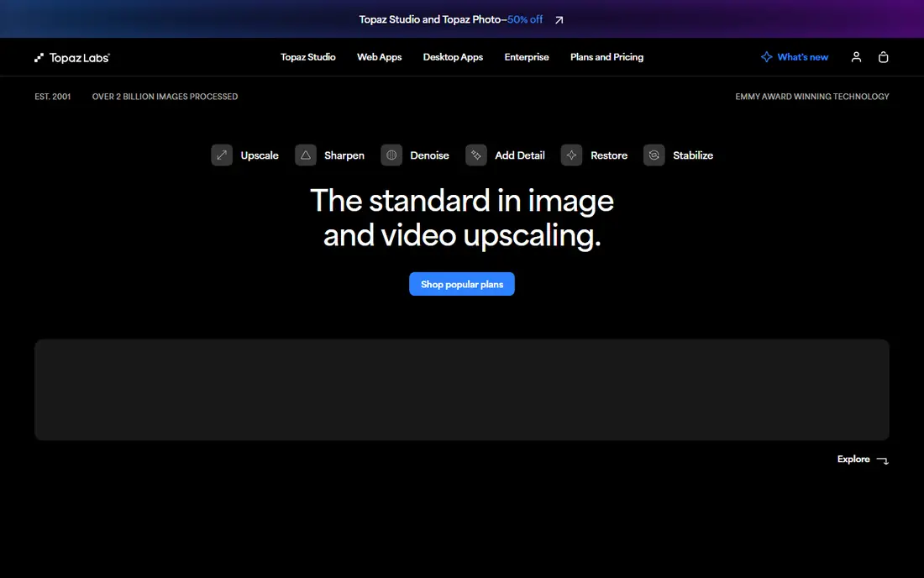Viewport: 924px width, 578px height.
Task: Open the user account icon
Action: (x=856, y=57)
